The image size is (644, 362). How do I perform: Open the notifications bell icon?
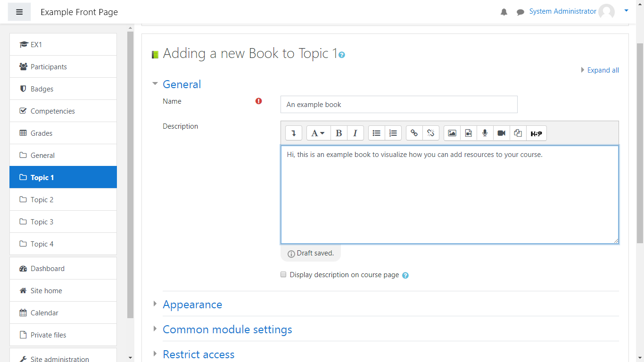coord(504,12)
